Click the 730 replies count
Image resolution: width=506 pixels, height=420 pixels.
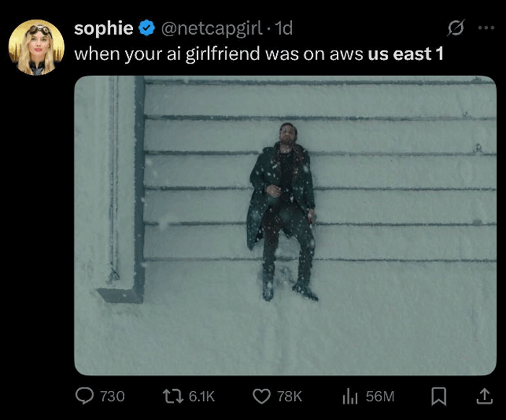point(112,396)
